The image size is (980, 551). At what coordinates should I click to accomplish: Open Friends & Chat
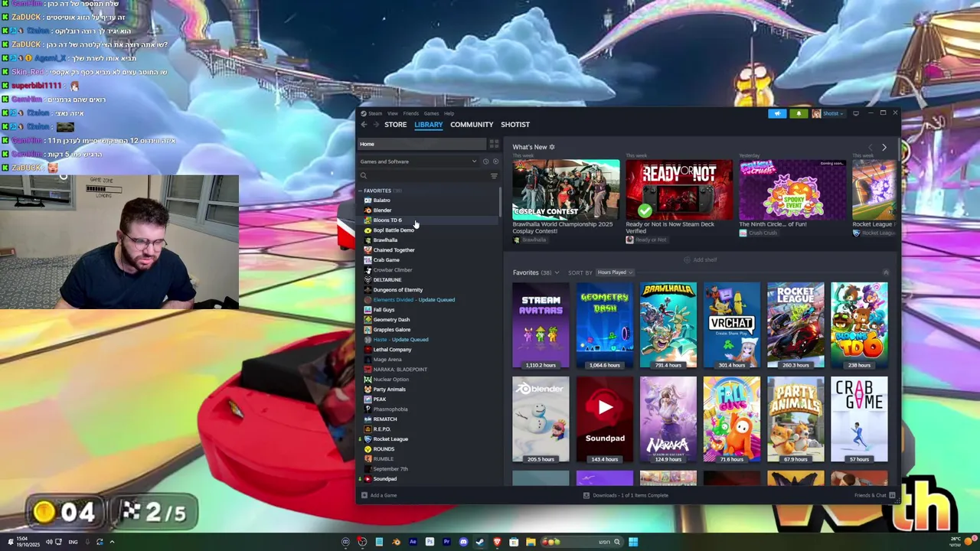coord(875,495)
